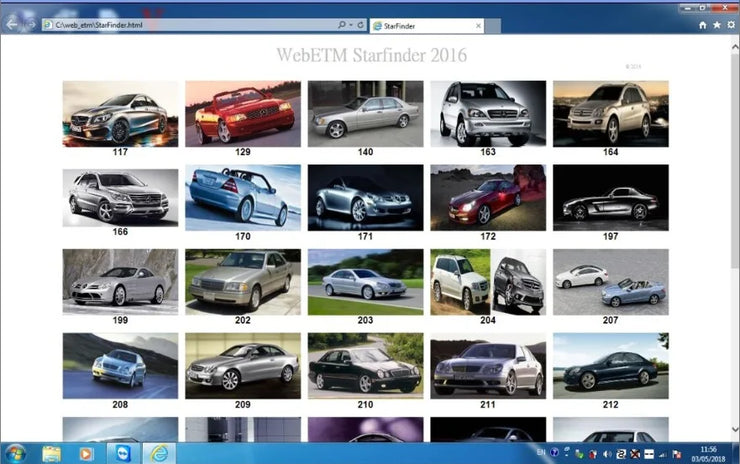Launch TeamViewer from the taskbar
This screenshot has width=740, height=464.
click(123, 452)
